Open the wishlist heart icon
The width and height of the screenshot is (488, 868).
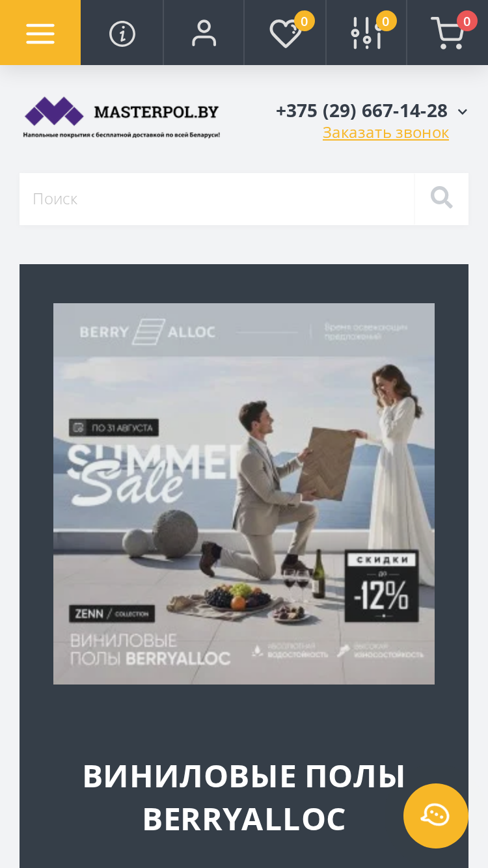click(x=285, y=34)
